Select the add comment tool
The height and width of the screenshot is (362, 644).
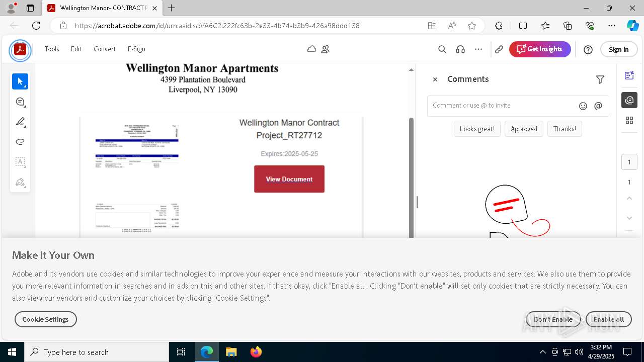(x=20, y=102)
